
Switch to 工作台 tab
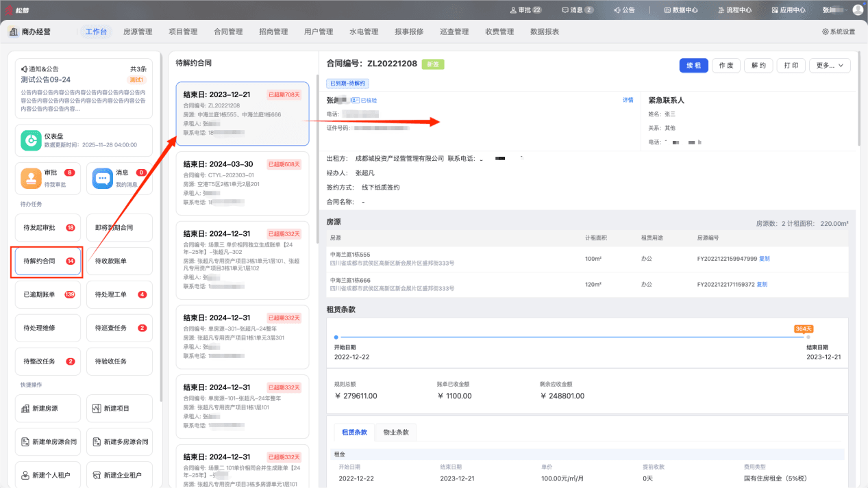pos(95,31)
